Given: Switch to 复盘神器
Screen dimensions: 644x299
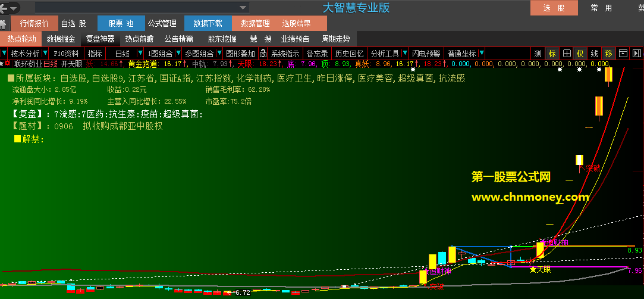Looking at the screenshot, I should pyautogui.click(x=100, y=39).
